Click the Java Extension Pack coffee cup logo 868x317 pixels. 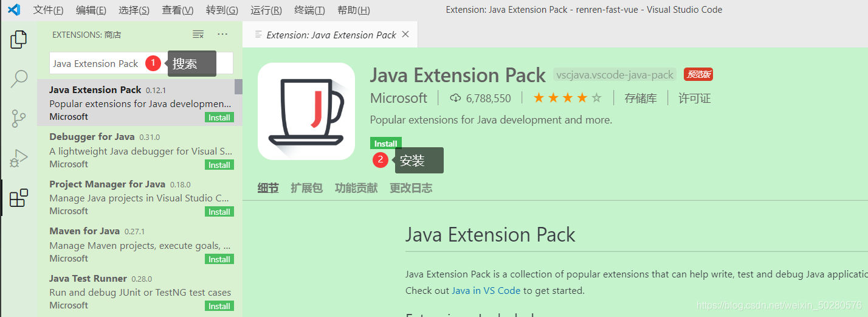coord(306,111)
